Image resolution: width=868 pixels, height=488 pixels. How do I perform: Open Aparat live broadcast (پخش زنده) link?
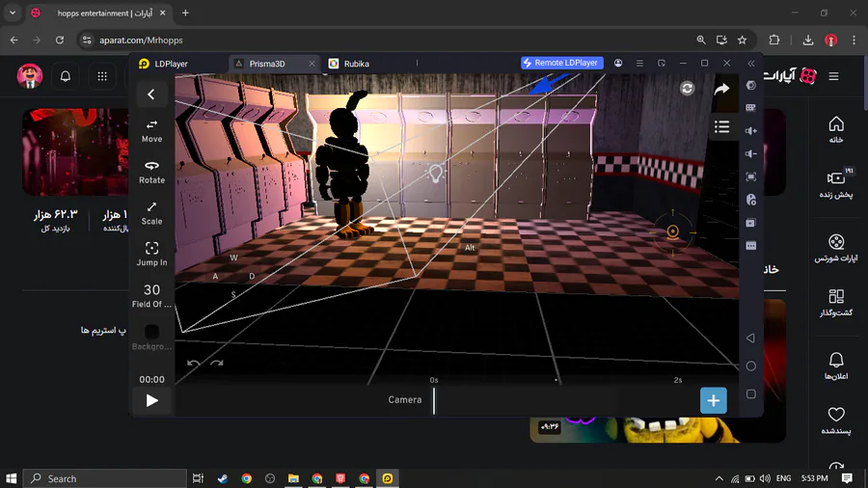(836, 184)
